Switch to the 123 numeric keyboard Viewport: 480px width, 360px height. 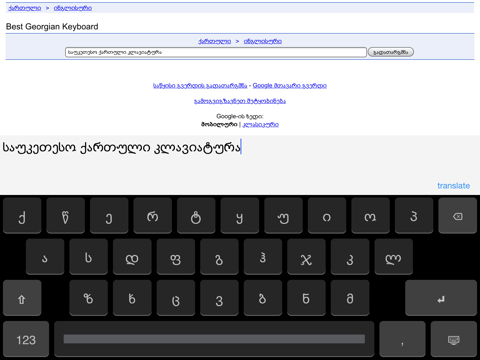(x=26, y=339)
